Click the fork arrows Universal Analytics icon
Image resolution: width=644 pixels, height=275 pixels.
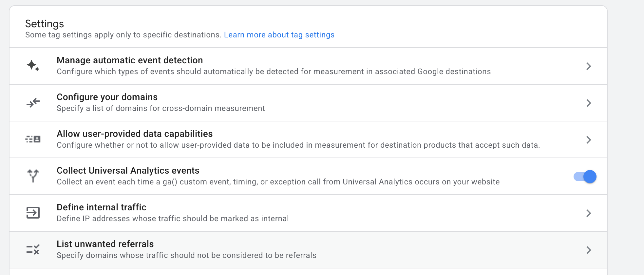tap(33, 176)
